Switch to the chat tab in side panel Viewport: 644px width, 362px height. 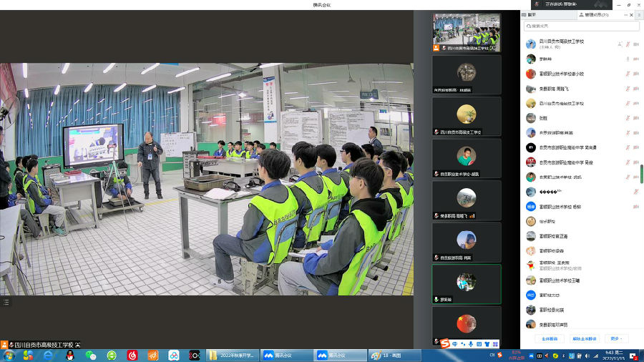(548, 15)
